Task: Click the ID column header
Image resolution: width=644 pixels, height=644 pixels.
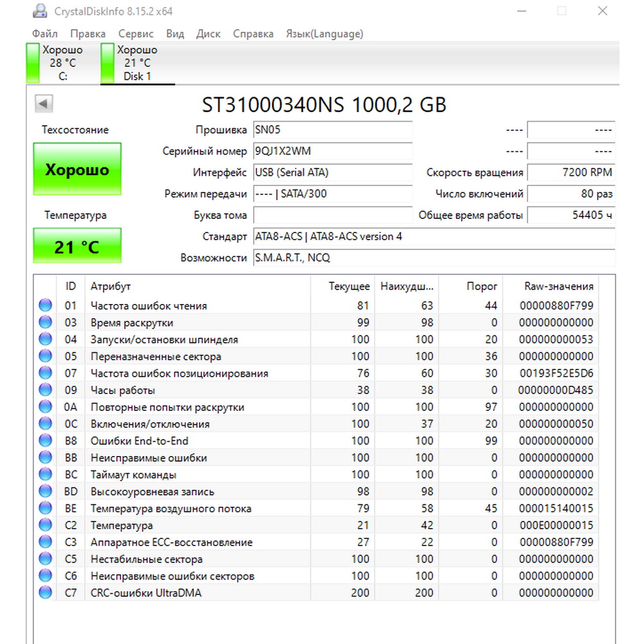Action: coord(71,286)
